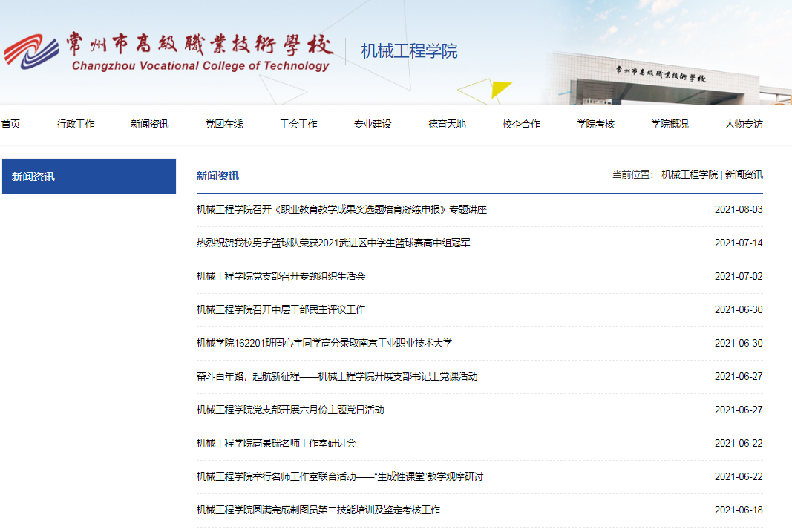Go to 新闻资讯 in navigation bar
The height and width of the screenshot is (532, 792).
tap(150, 124)
